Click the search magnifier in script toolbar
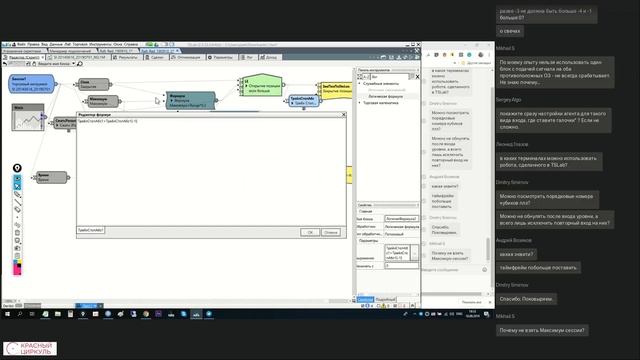The width and height of the screenshot is (640, 360). pyautogui.click(x=80, y=64)
